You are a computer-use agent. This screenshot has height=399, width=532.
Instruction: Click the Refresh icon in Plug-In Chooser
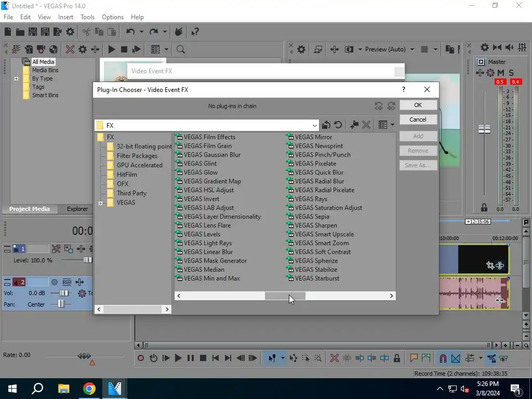point(338,125)
